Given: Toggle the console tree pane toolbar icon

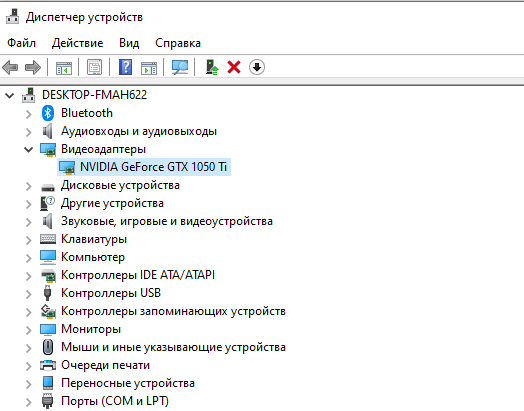Looking at the screenshot, I should (x=64, y=68).
